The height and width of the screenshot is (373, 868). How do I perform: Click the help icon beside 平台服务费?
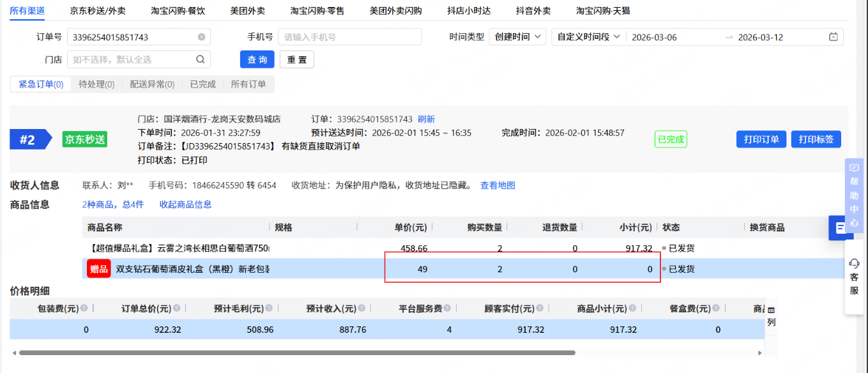[448, 308]
